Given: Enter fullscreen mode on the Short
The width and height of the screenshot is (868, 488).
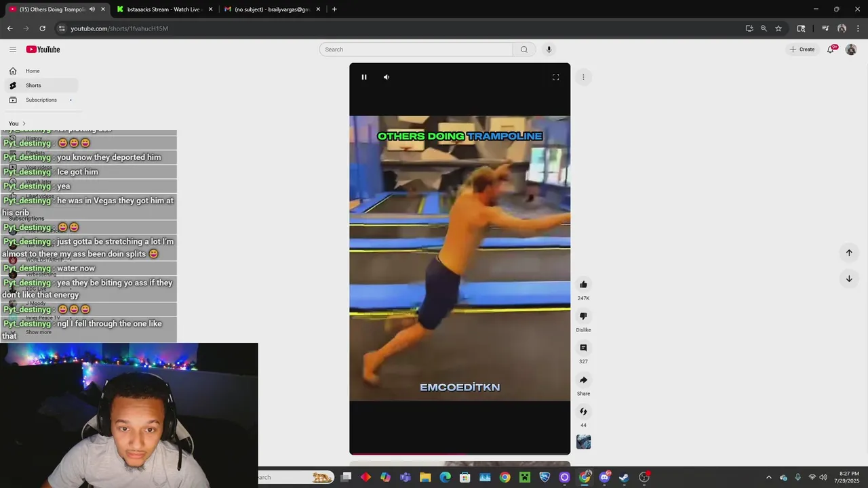Looking at the screenshot, I should click(555, 77).
